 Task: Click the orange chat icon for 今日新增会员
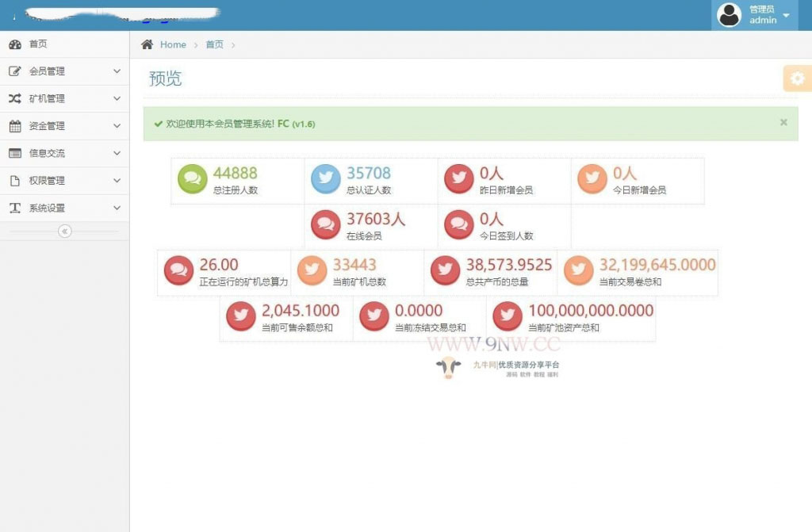[592, 178]
